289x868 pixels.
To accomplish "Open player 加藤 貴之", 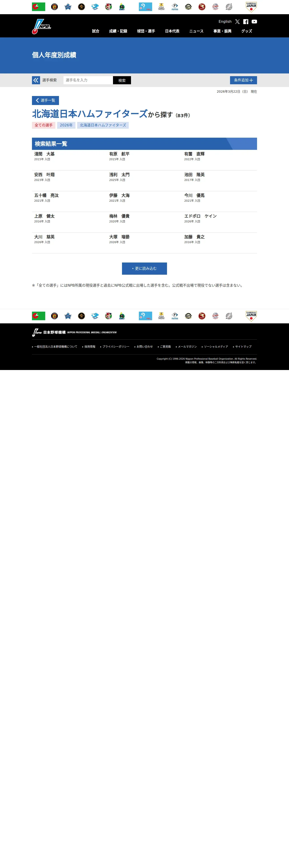I will (194, 237).
